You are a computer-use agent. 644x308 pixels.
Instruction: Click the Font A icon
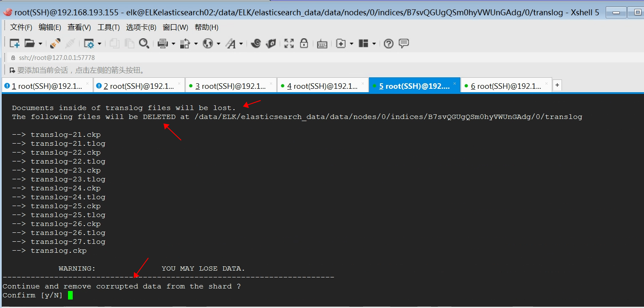(230, 43)
